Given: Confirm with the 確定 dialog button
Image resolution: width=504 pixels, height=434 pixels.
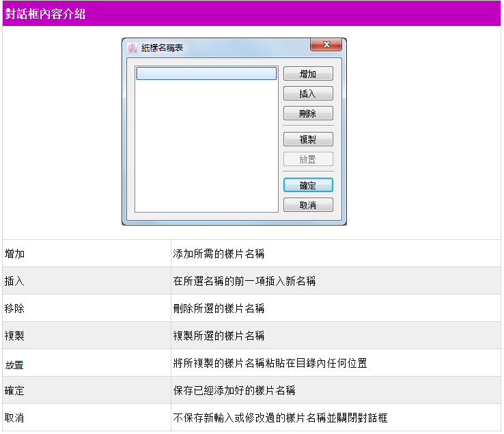Looking at the screenshot, I should click(308, 185).
